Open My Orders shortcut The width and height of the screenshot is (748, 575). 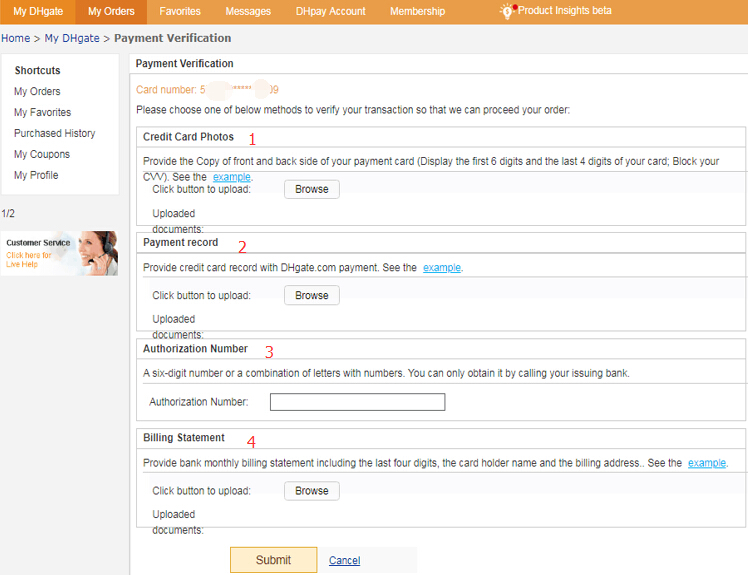[37, 91]
